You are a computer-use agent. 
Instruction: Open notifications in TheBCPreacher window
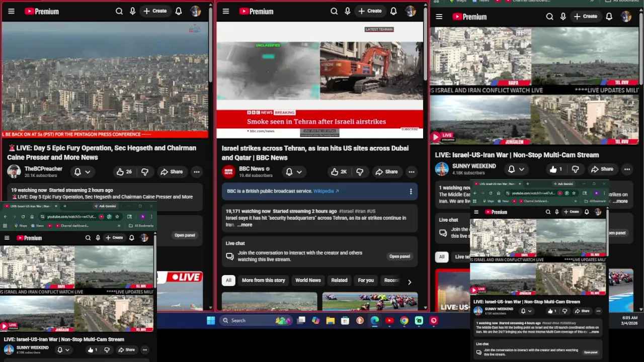(179, 11)
